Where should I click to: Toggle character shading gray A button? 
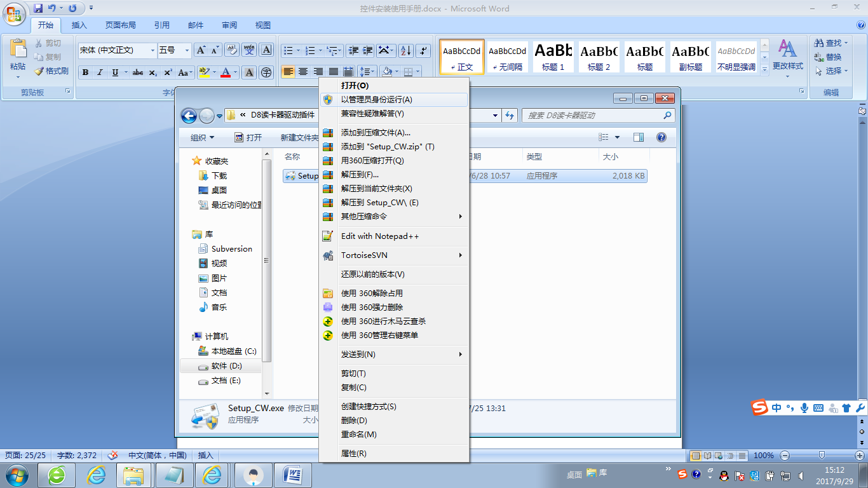click(250, 72)
